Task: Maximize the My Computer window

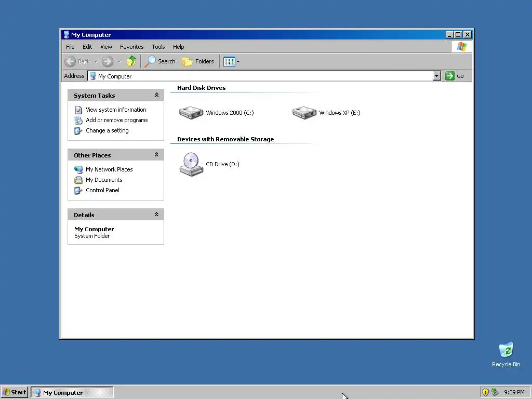Action: tap(458, 35)
